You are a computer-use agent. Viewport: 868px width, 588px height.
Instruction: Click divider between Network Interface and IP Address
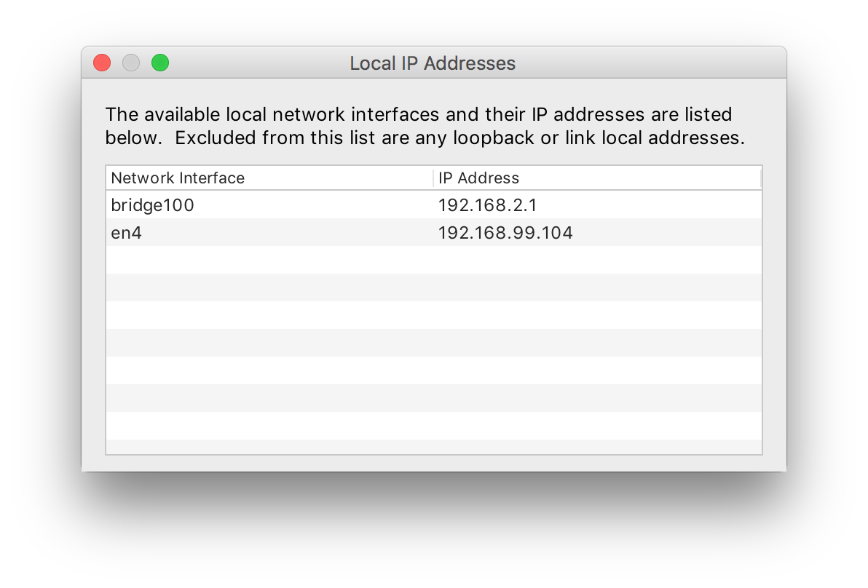coord(433,178)
